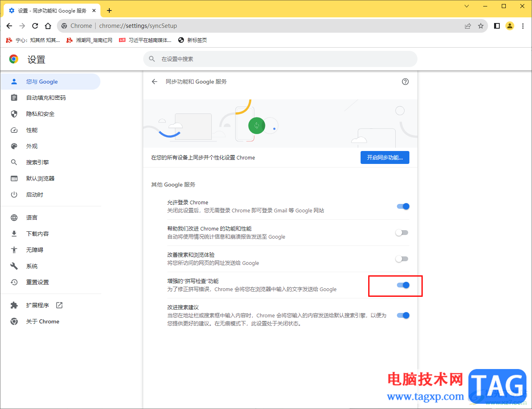The width and height of the screenshot is (532, 409).
Task: Open the Chrome profile avatar menu
Action: point(510,26)
